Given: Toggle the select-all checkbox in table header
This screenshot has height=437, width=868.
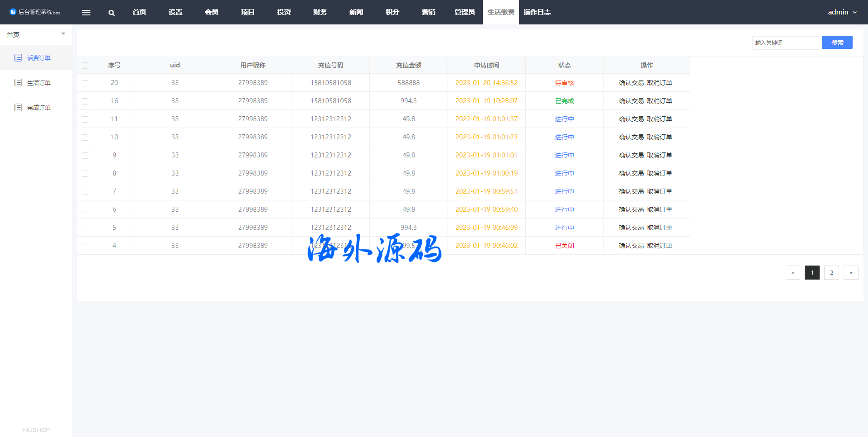Looking at the screenshot, I should click(x=85, y=66).
